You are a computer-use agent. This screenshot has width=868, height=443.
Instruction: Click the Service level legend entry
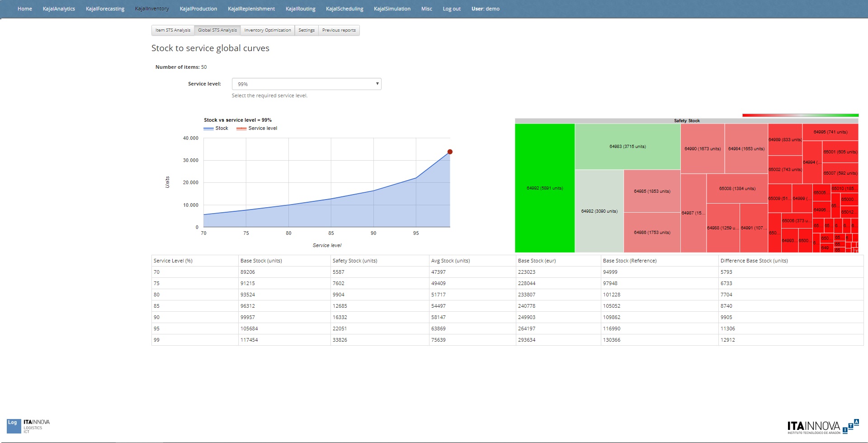pyautogui.click(x=257, y=128)
